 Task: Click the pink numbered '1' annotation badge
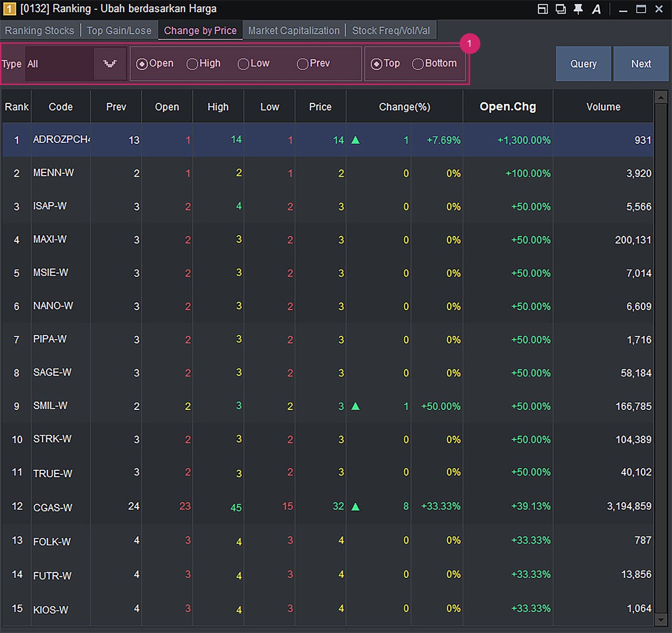(x=469, y=44)
